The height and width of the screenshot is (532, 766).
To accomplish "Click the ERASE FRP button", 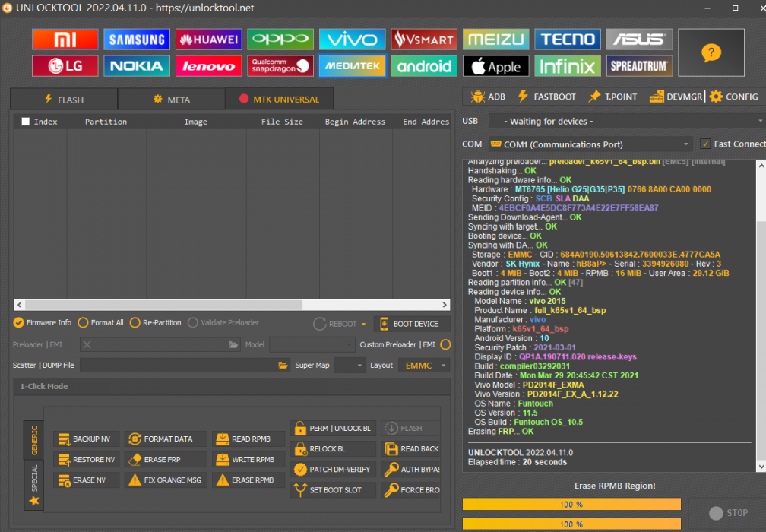I will click(166, 460).
